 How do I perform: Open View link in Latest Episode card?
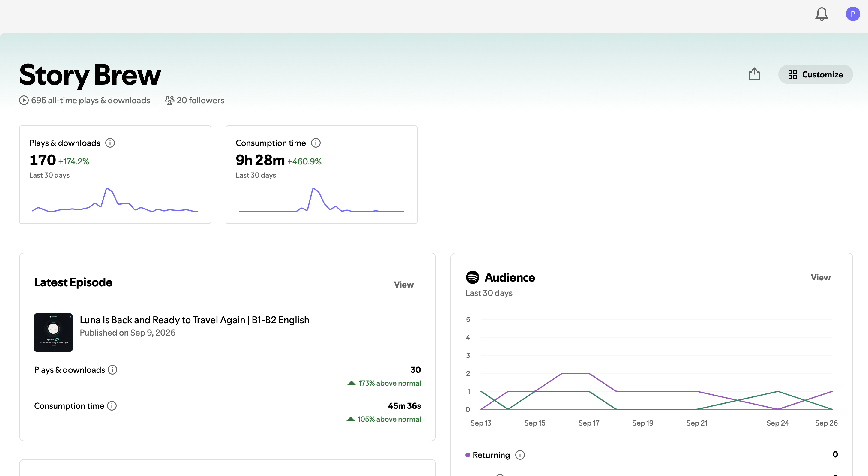point(404,285)
